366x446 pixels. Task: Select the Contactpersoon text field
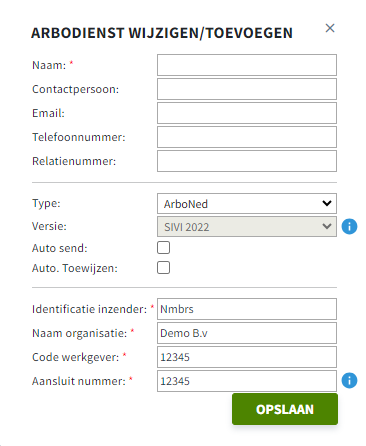click(247, 89)
